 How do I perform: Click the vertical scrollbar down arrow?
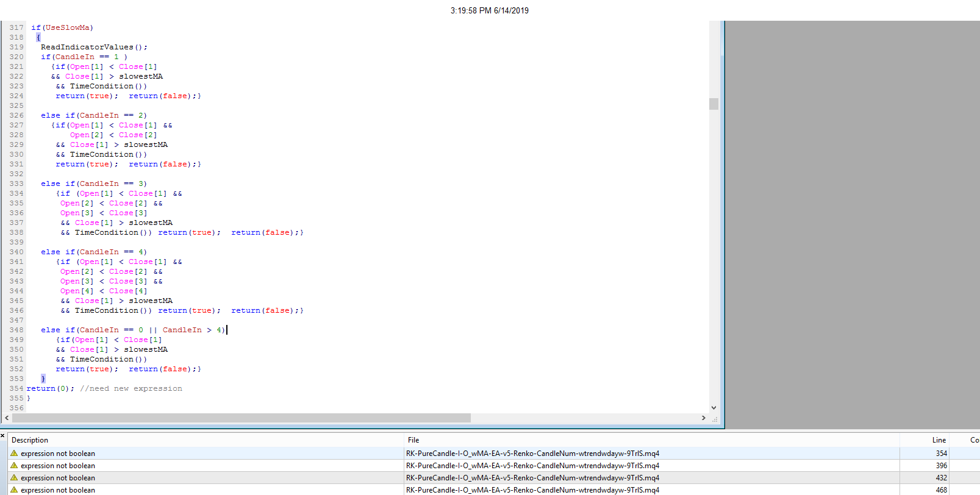point(714,408)
